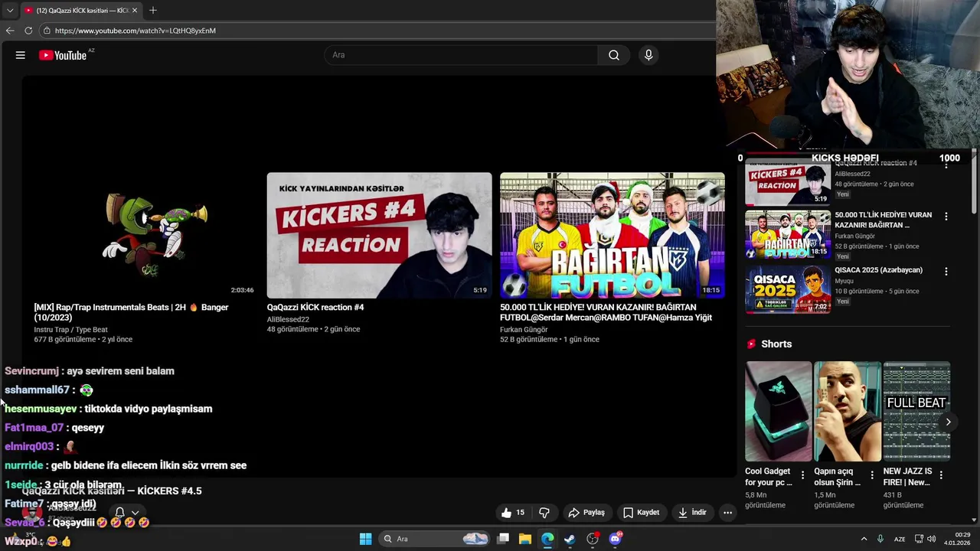Open sidebar '50.000 TL'LİK HEDİYE! VURAN' video title

(884, 220)
